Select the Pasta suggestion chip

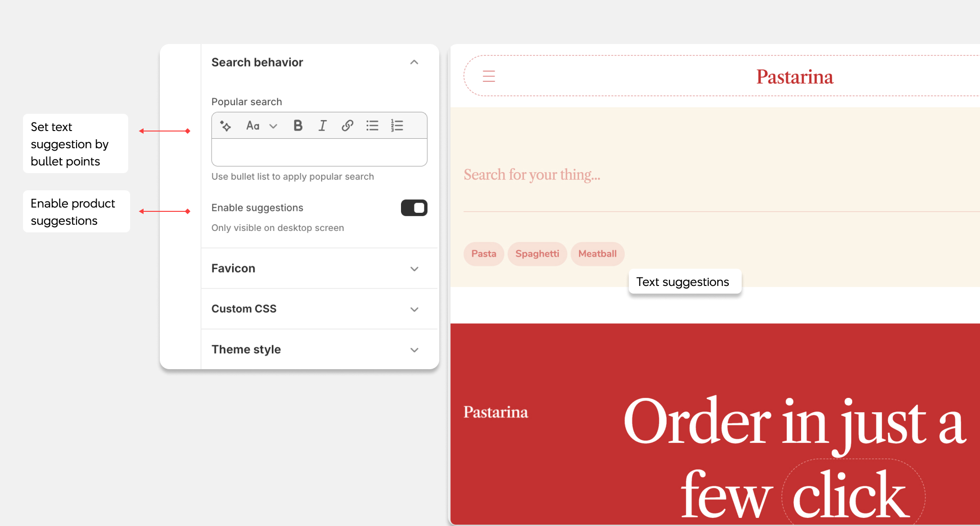(x=483, y=254)
